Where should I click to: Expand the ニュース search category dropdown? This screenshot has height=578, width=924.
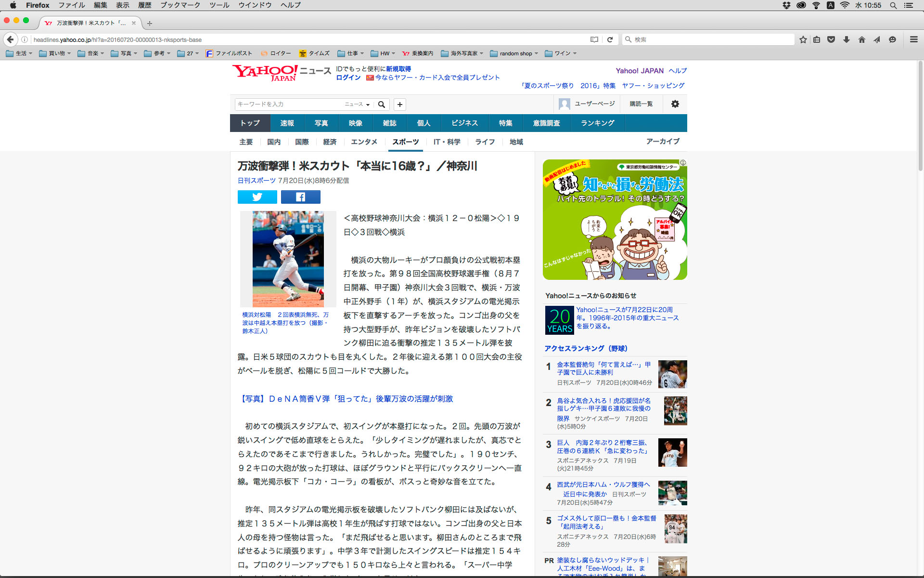coord(357,105)
